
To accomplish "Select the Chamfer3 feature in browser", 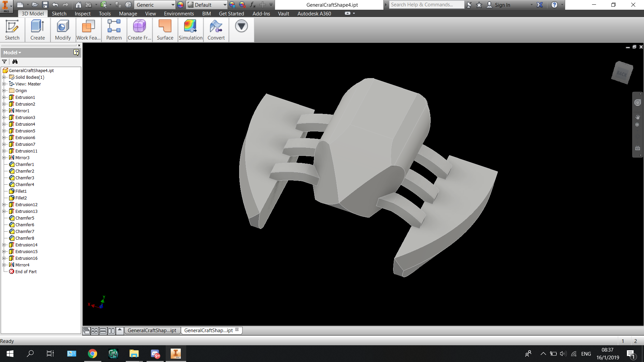I will 25,178.
